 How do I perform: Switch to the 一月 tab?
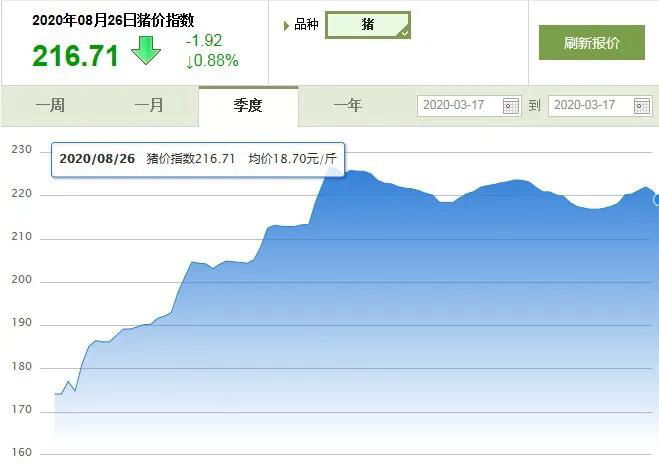pos(149,105)
